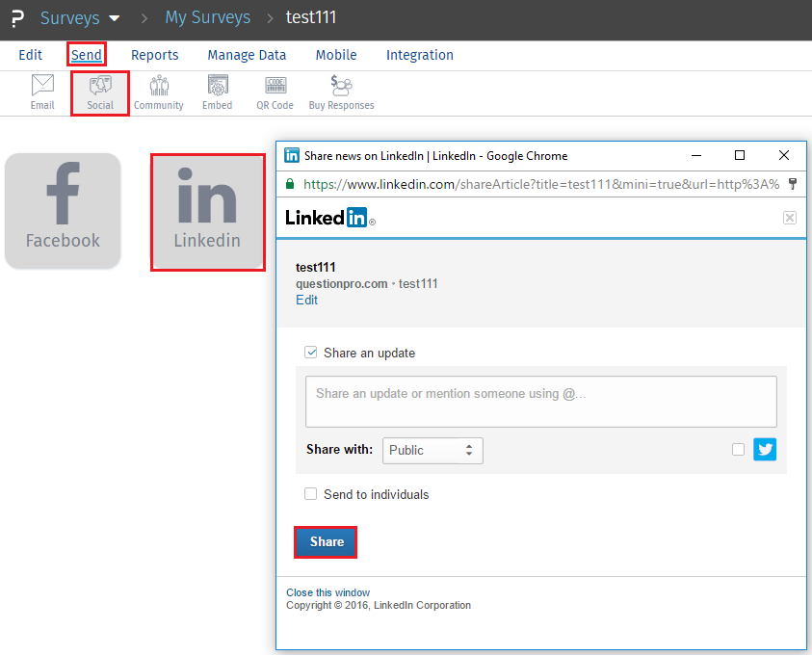The width and height of the screenshot is (812, 656).
Task: Open the Integration tab
Action: tap(419, 55)
